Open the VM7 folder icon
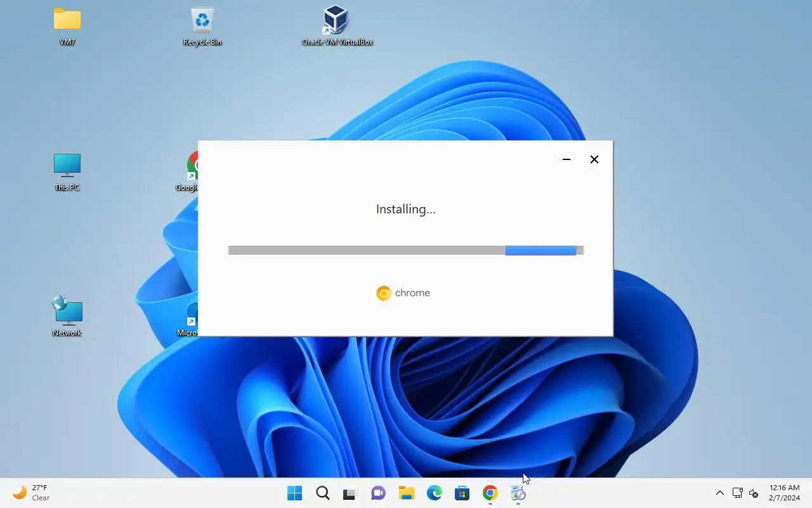Screen dimensions: 812x508 tap(67, 27)
